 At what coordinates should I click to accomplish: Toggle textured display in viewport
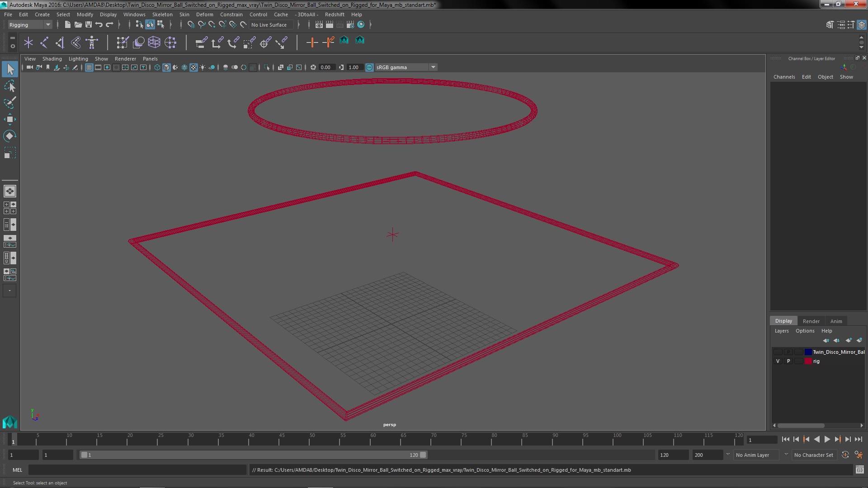click(193, 67)
